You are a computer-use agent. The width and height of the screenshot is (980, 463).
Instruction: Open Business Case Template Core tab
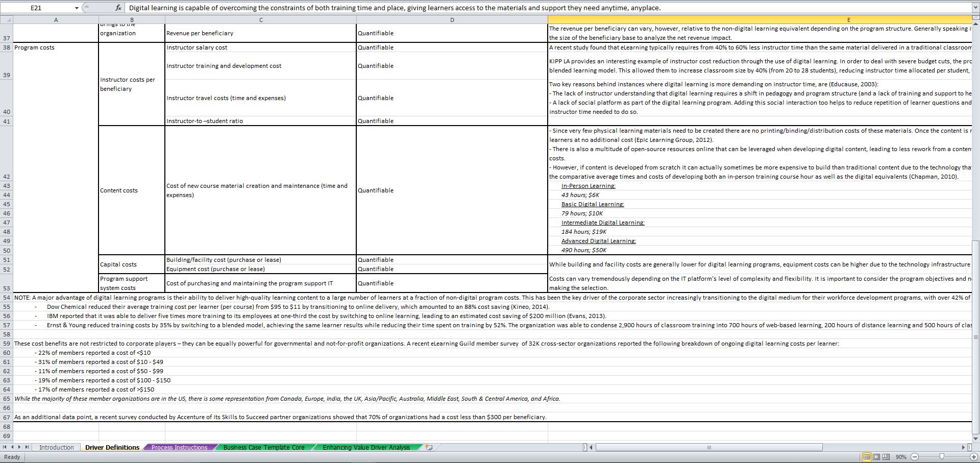point(264,447)
